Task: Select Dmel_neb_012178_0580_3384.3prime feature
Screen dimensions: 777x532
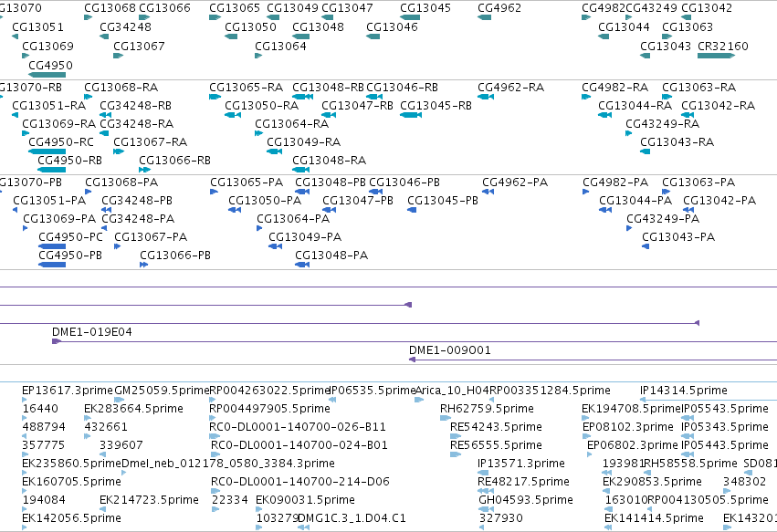Action: (228, 464)
